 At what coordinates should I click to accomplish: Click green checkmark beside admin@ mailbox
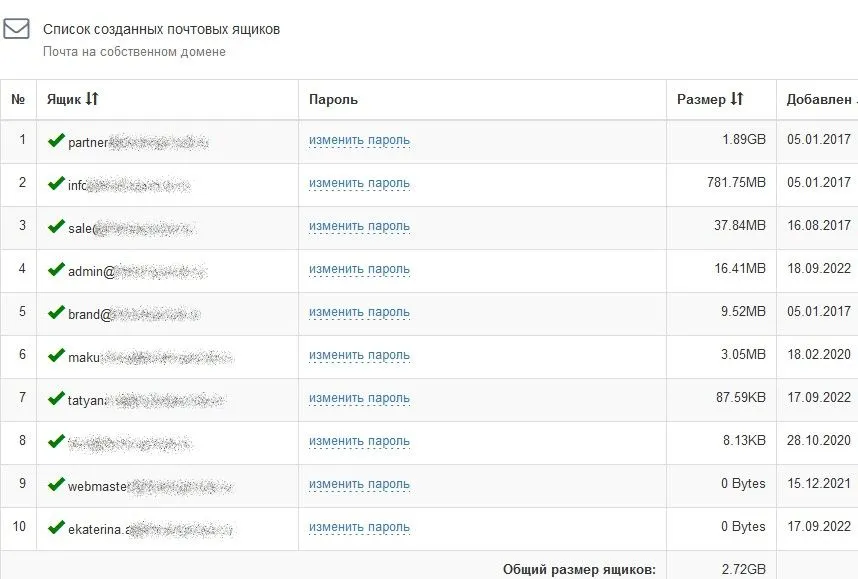(56, 270)
